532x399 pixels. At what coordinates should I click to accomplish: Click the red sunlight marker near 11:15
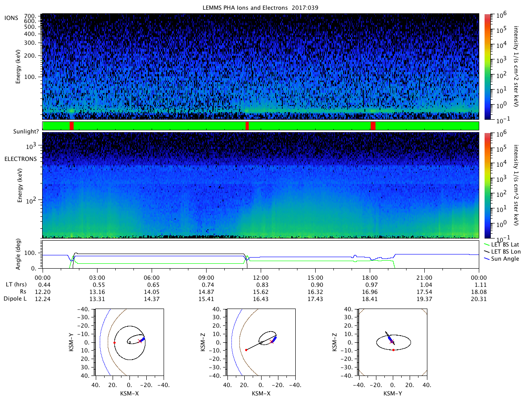[x=247, y=126]
